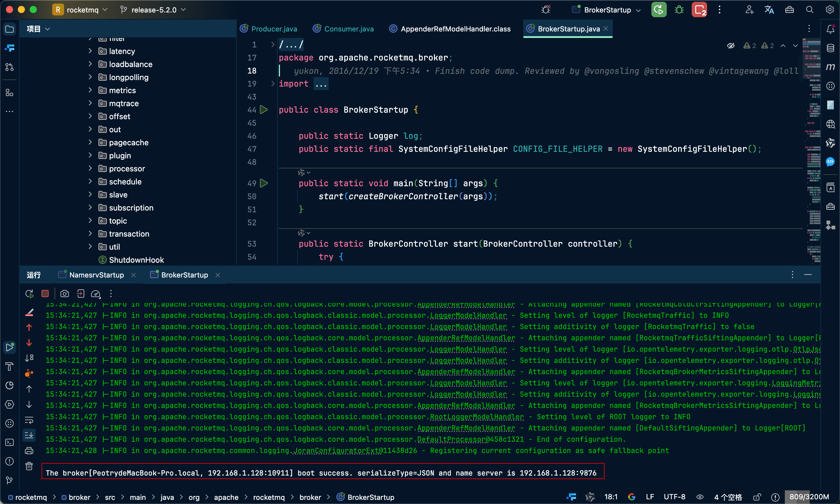The width and height of the screenshot is (840, 504).
Task: Run the main method gutter icon
Action: click(x=264, y=184)
